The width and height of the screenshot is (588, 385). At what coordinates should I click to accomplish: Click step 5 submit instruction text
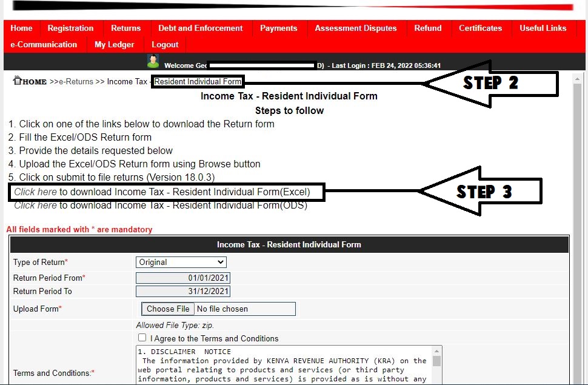point(112,177)
